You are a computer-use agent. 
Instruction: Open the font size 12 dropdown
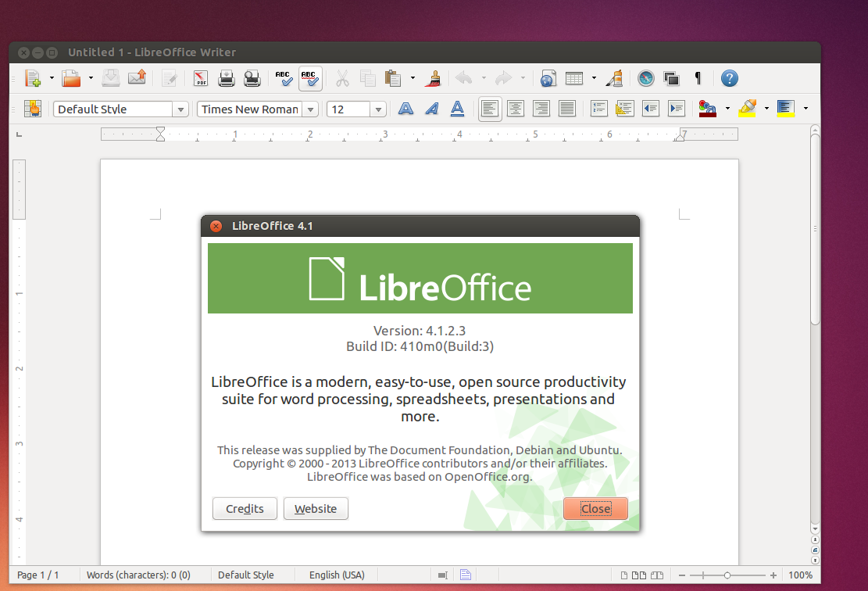tap(378, 109)
